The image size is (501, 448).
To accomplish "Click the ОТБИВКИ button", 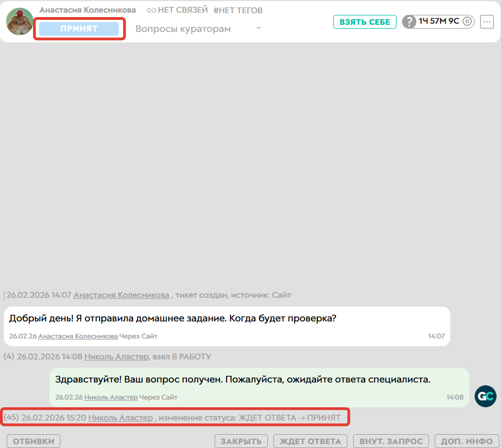I will (x=34, y=441).
